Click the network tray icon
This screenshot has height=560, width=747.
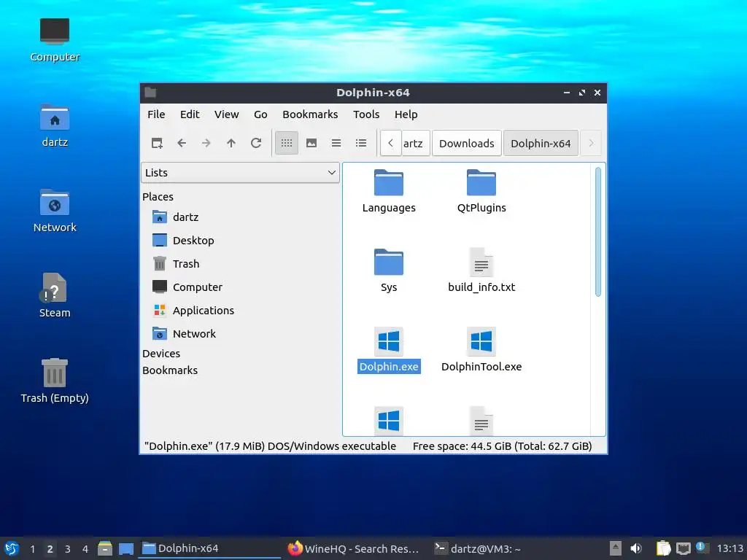(x=683, y=548)
